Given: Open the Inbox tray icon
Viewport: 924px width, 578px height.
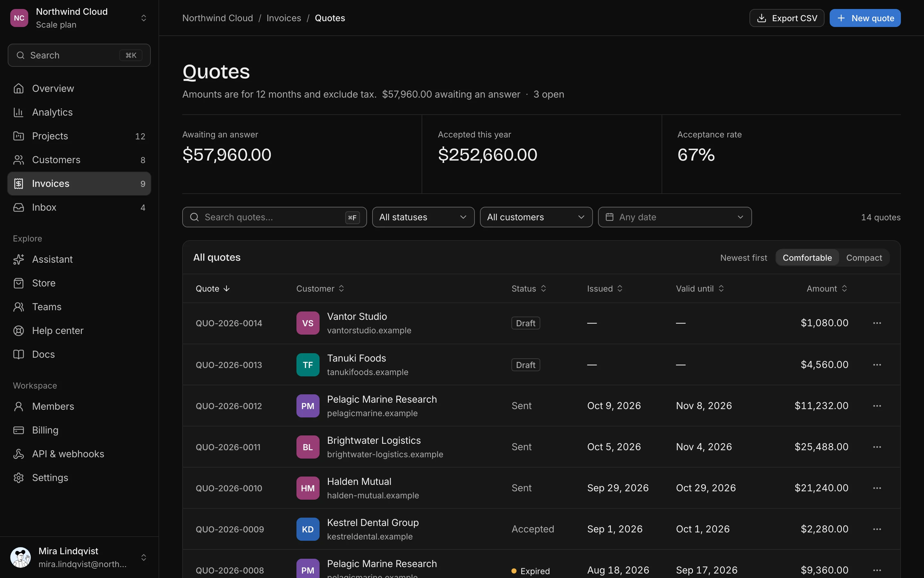Looking at the screenshot, I should [18, 207].
